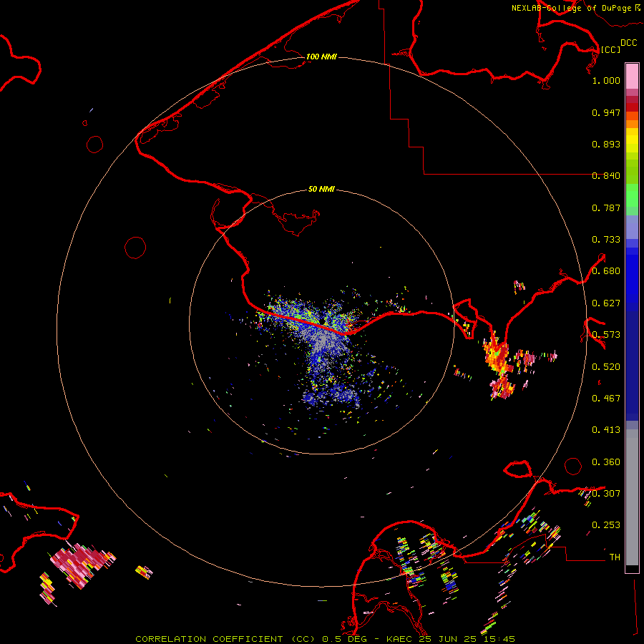Click the TH threshold label
Screen dimensions: 644x644
pos(615,557)
